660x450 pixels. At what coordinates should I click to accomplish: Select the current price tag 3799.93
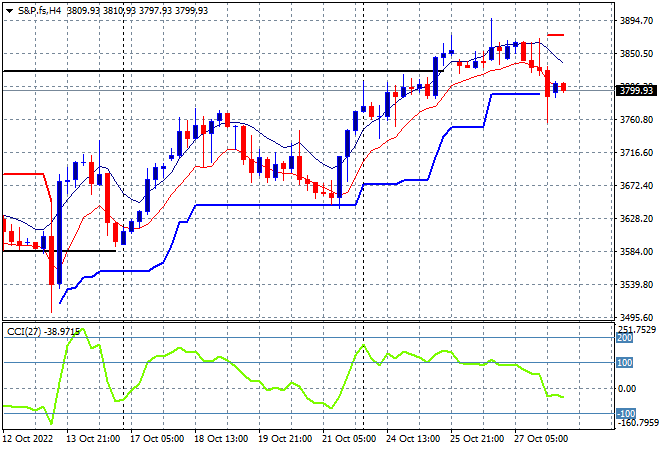(636, 91)
